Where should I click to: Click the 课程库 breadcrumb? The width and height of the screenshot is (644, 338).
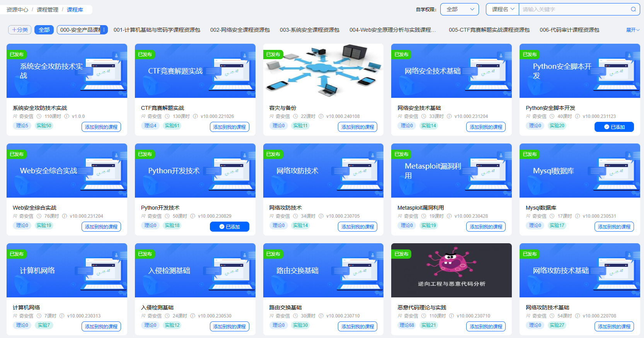click(75, 10)
